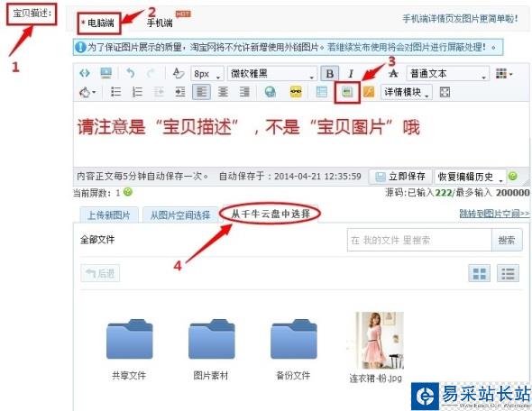Click the info icon in the notice bar

click(x=80, y=47)
